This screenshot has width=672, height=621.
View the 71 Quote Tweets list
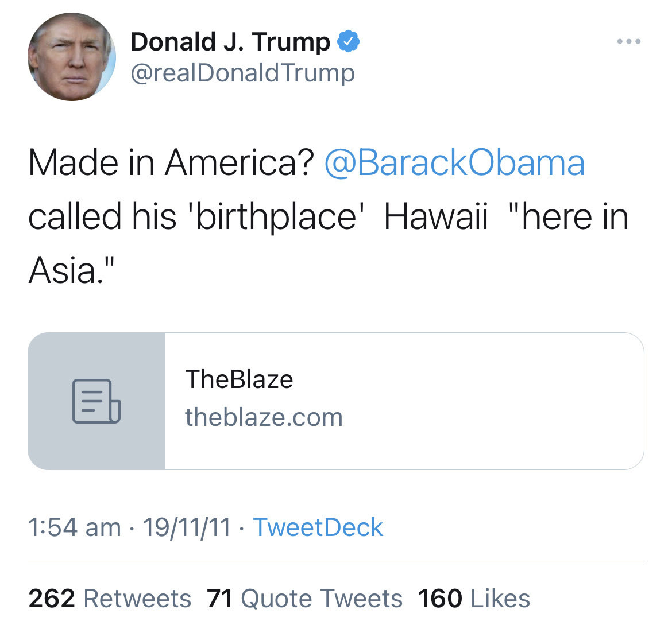point(304,599)
